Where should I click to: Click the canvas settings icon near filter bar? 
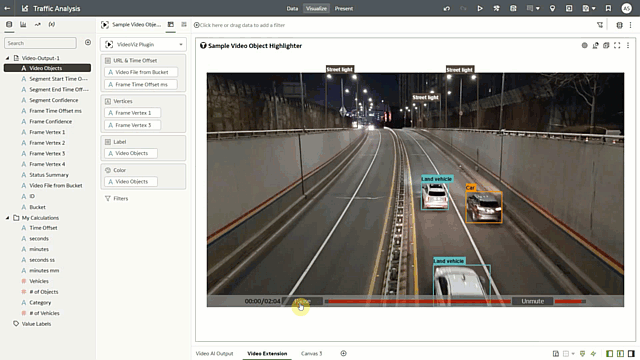coord(619,25)
